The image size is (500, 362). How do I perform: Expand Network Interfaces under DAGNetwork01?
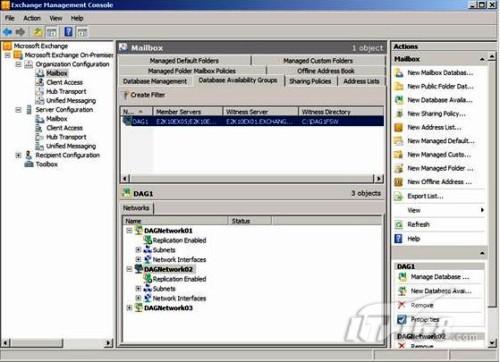click(x=138, y=259)
